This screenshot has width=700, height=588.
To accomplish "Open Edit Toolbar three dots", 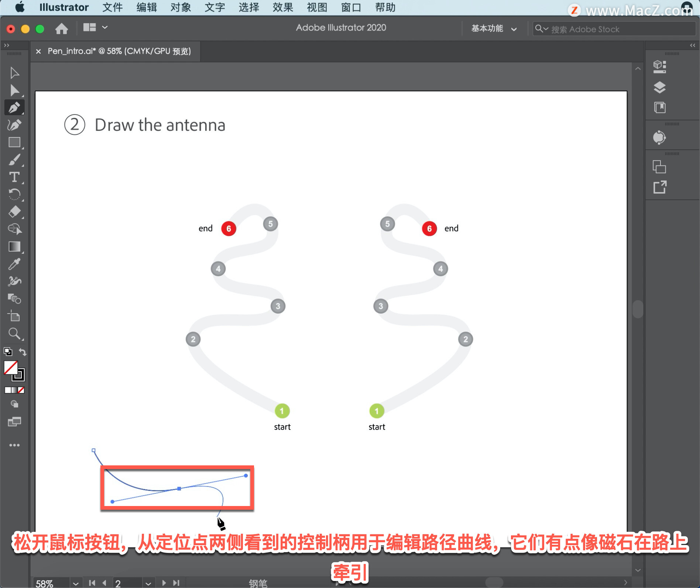I will (x=14, y=445).
